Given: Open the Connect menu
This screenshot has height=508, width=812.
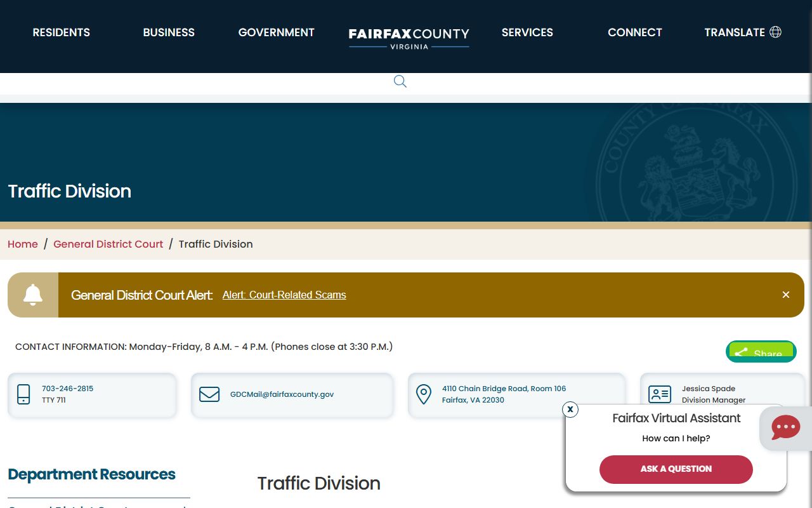Looking at the screenshot, I should [x=635, y=32].
